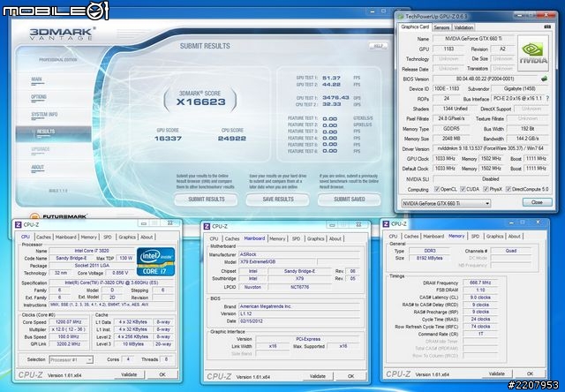Open Graphics tab in the CPU-Z Mainboard window
565x392 pixels.
click(316, 238)
